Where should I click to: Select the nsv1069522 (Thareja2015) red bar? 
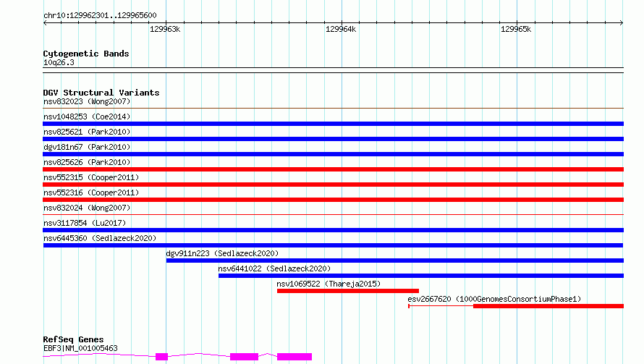pos(348,291)
